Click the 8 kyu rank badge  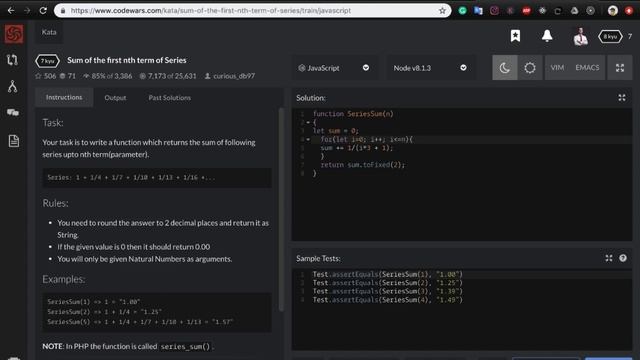pyautogui.click(x=610, y=36)
